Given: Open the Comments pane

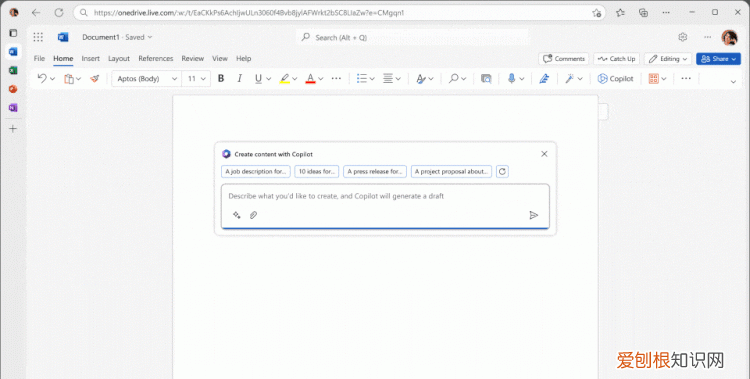Looking at the screenshot, I should pyautogui.click(x=564, y=59).
